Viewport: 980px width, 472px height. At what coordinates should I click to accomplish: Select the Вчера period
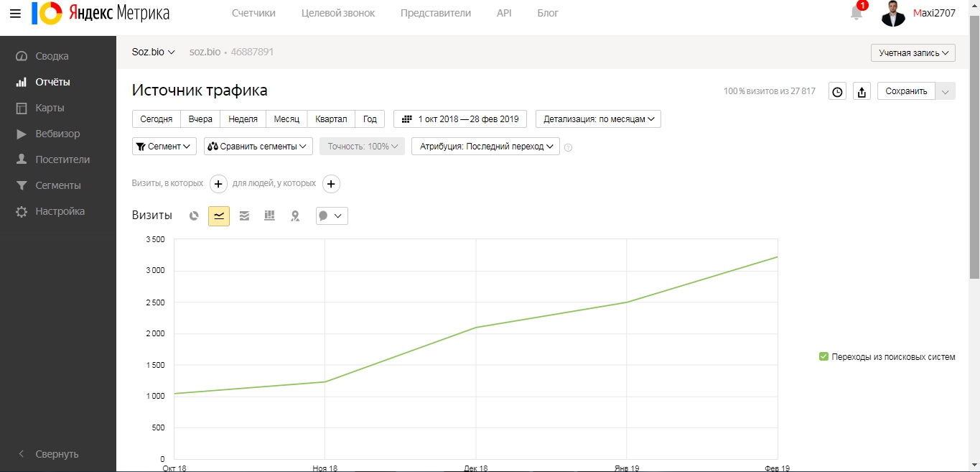pos(200,119)
